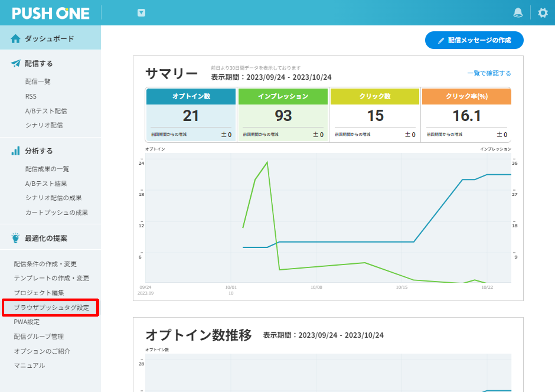This screenshot has width=555, height=392.
Task: Select the インプレッション summary card
Action: 283,115
